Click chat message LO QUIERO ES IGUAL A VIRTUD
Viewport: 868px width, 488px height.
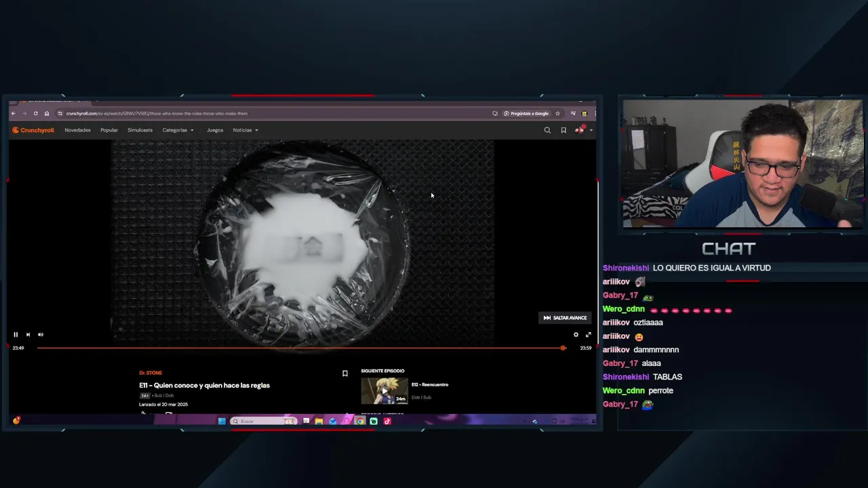(711, 268)
